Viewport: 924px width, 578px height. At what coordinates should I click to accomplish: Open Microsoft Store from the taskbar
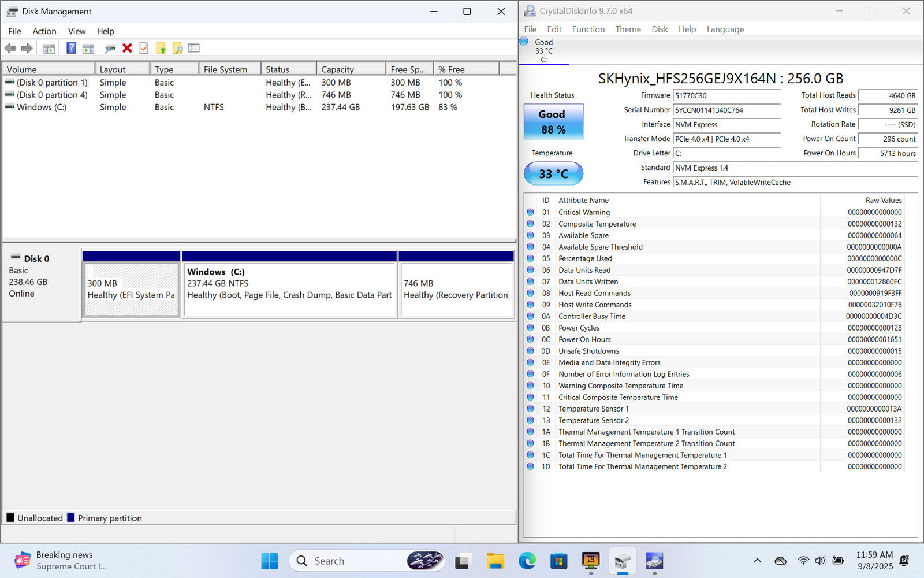558,561
